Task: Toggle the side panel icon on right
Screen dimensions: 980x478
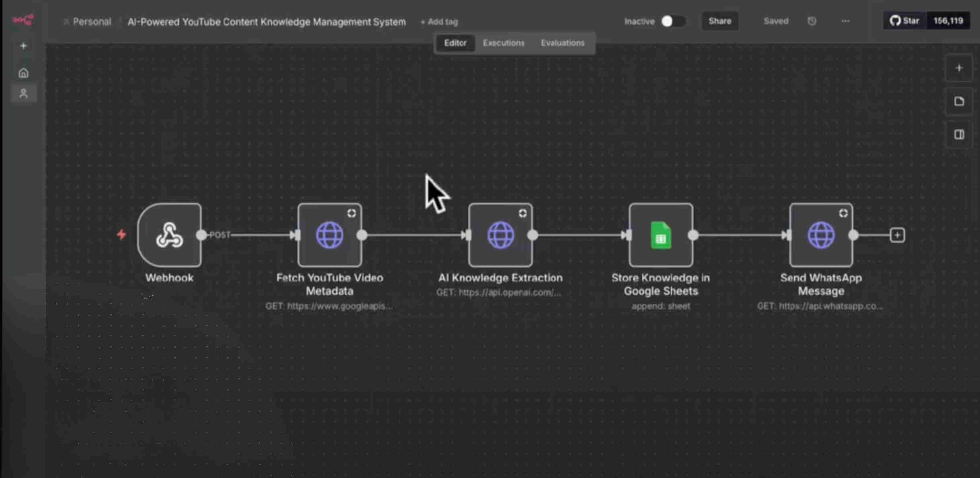Action: coord(959,135)
